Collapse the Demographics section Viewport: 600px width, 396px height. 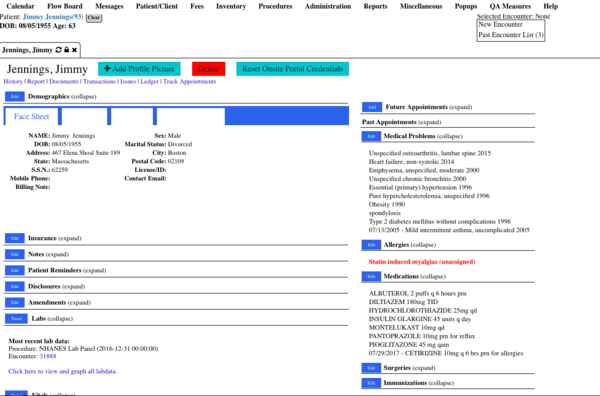83,97
